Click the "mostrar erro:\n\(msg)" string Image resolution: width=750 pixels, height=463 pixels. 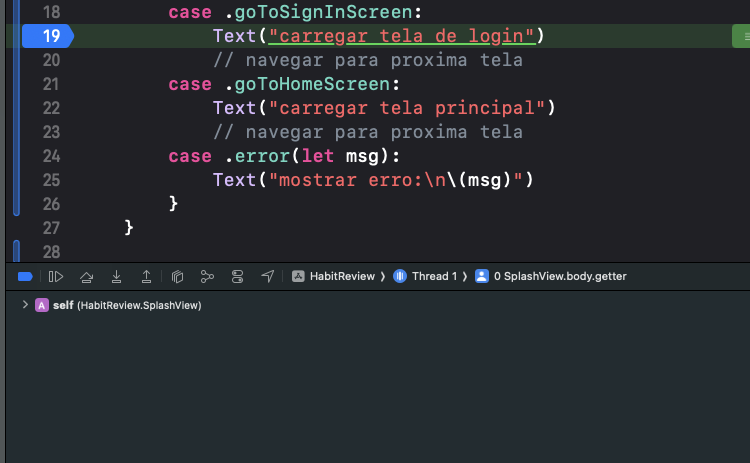396,180
